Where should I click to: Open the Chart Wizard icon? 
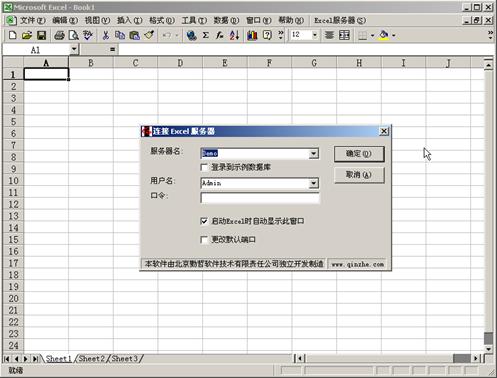pyautogui.click(x=252, y=35)
